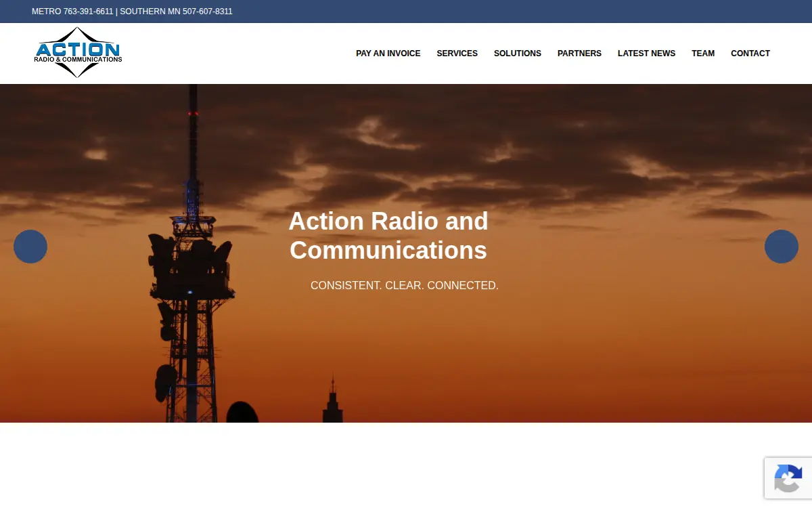Click the 'CONSISTENT. CLEAR. CONNECTED.' tagline
Image resolution: width=812 pixels, height=508 pixels.
point(405,286)
